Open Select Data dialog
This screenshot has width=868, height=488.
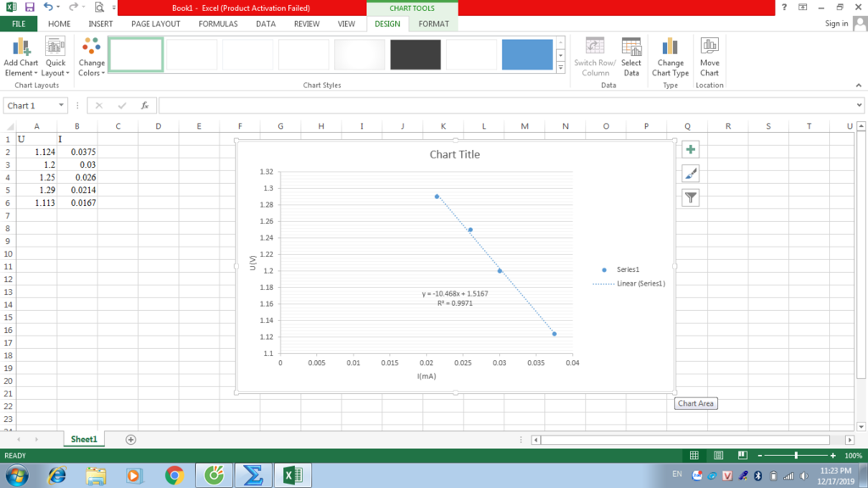[x=631, y=57]
